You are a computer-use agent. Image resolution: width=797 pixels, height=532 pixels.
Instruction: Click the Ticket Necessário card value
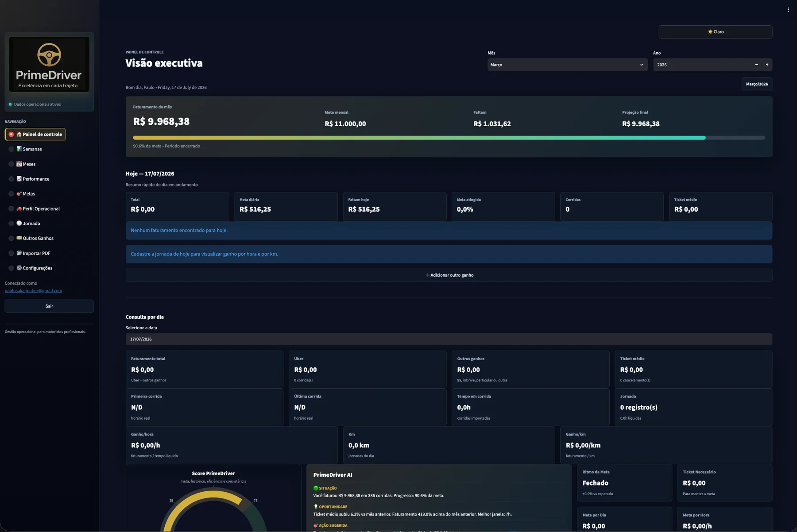pos(694,483)
